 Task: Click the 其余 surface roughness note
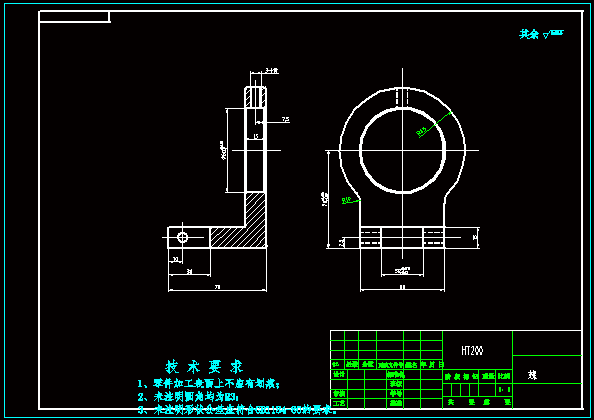541,34
